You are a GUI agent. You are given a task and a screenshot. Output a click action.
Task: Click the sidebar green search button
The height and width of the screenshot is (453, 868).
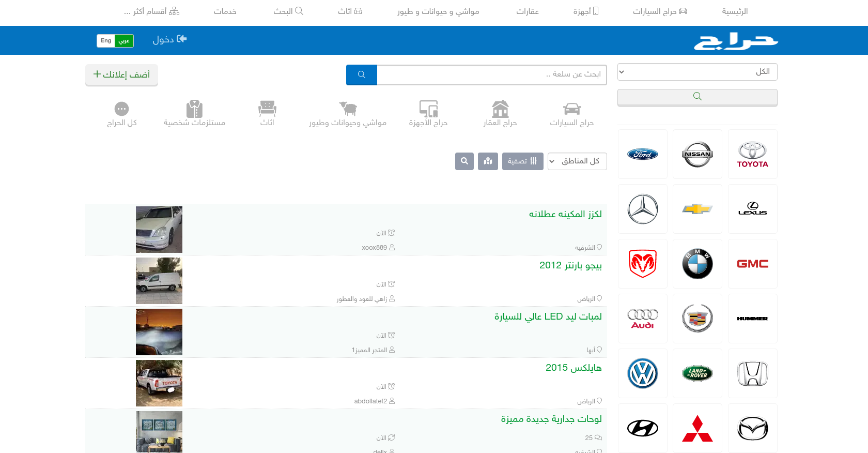698,97
